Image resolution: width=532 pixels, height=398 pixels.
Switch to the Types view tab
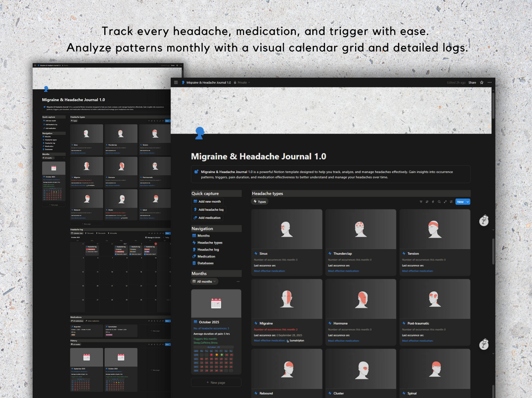click(260, 202)
